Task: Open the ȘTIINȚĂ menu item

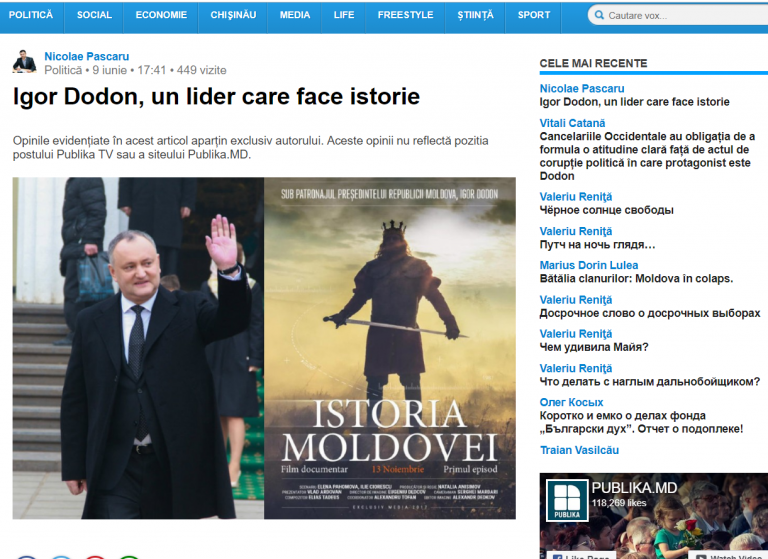Action: [x=475, y=15]
